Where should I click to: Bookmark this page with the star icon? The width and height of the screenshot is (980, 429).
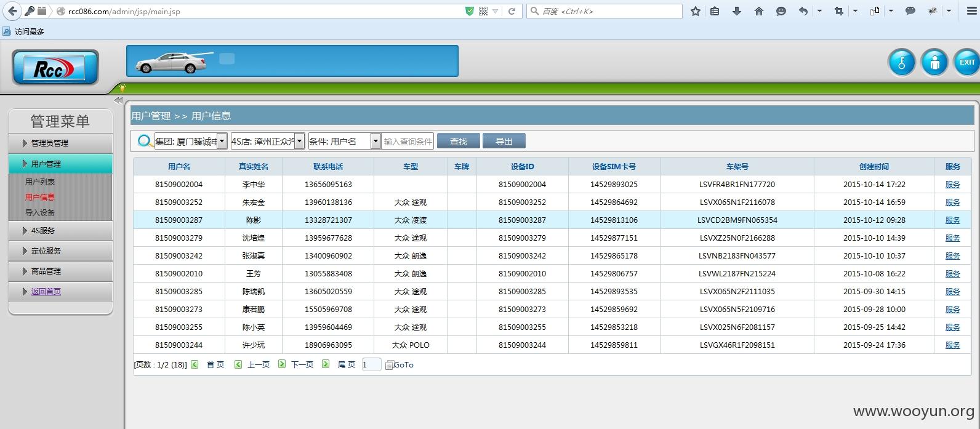pyautogui.click(x=696, y=11)
